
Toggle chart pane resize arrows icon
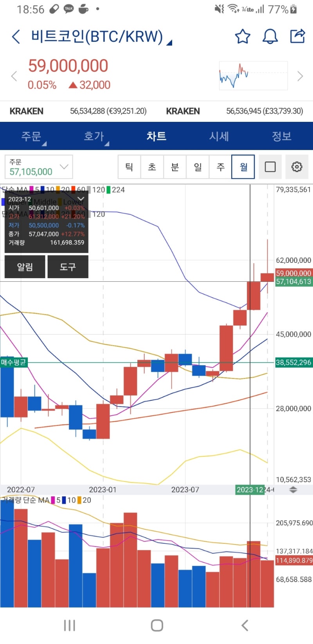293,490
